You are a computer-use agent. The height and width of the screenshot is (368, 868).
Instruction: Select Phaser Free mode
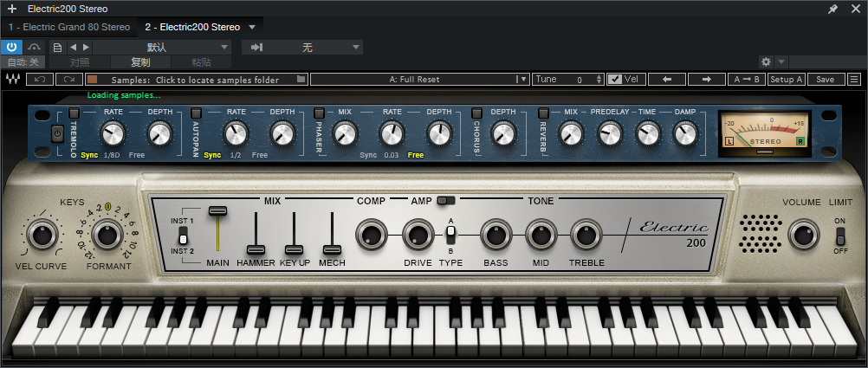(x=416, y=155)
